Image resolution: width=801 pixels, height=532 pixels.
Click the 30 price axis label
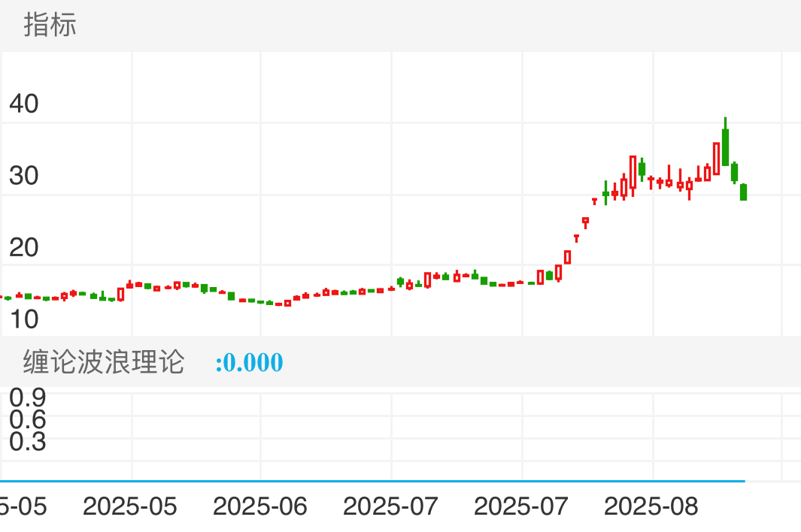[x=24, y=176]
